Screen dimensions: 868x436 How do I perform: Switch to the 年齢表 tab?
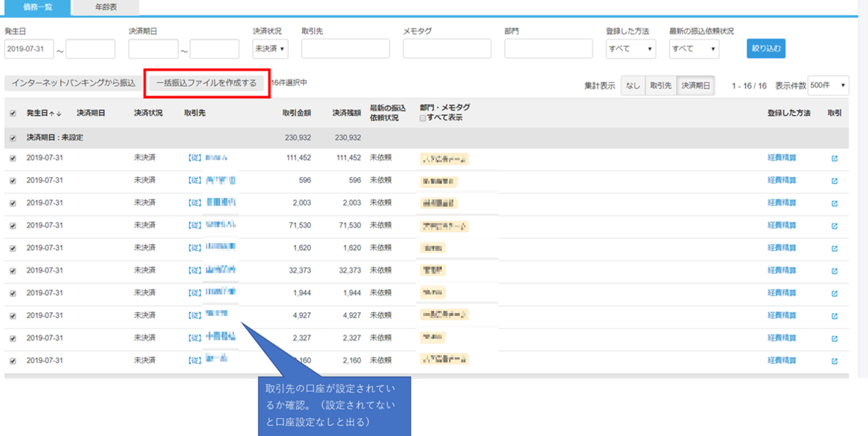[106, 7]
